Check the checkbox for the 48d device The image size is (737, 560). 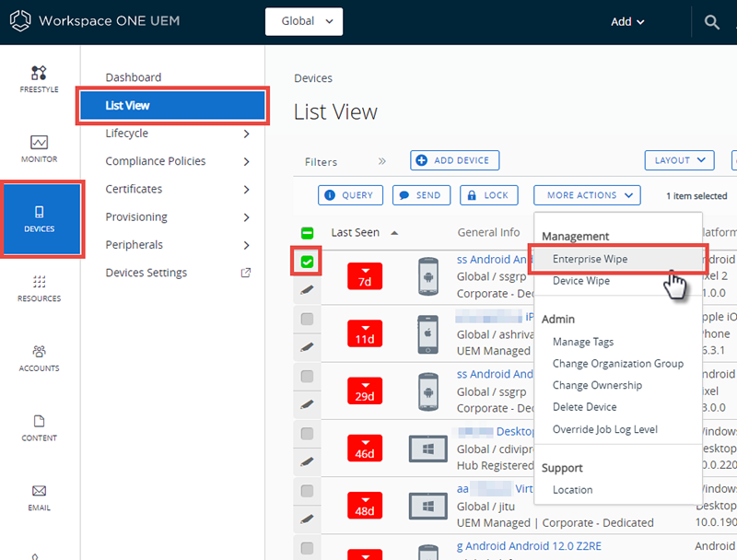pyautogui.click(x=307, y=491)
